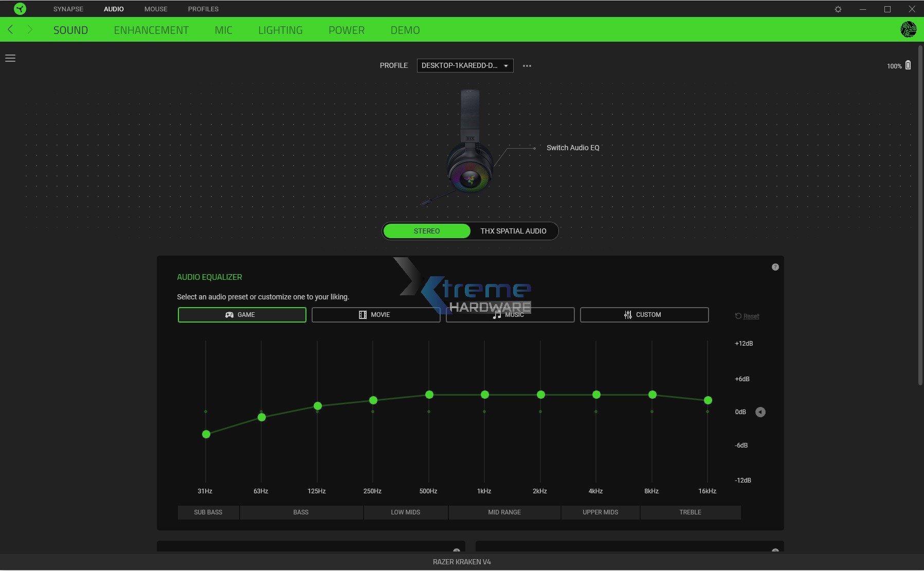Select the MUSIC equalizer preset
The image size is (924, 571).
pyautogui.click(x=511, y=314)
